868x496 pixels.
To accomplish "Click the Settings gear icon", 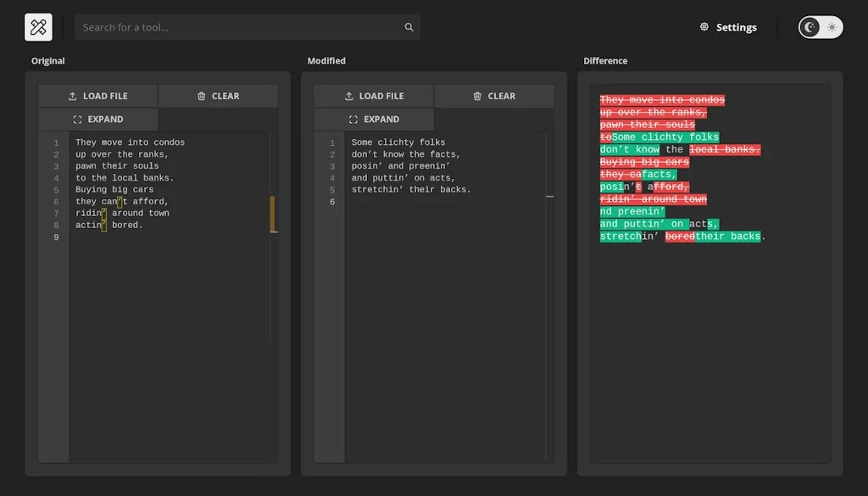I will tap(704, 26).
